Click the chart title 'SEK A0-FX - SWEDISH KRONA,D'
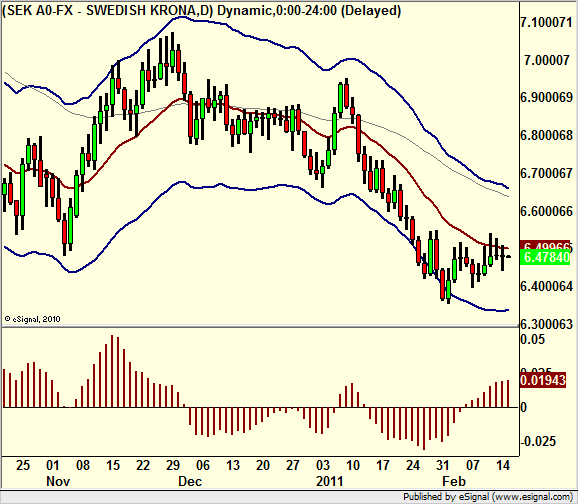This screenshot has width=578, height=504. click(x=108, y=11)
